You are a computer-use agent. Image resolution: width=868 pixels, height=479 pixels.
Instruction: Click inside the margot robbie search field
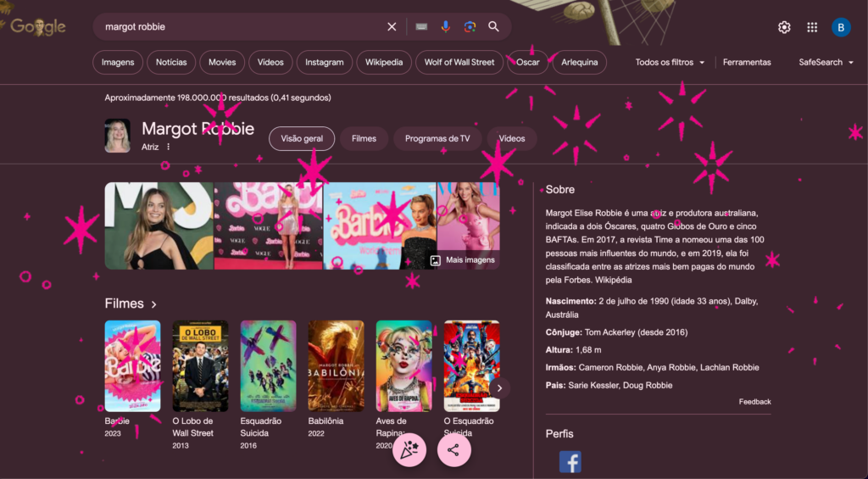point(241,26)
